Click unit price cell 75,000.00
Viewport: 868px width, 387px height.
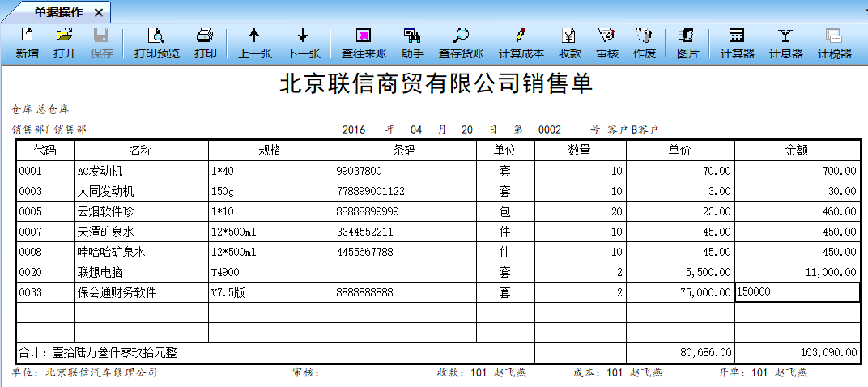tap(681, 292)
